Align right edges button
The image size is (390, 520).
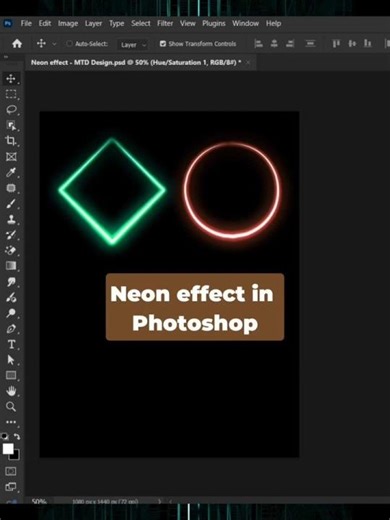point(290,44)
